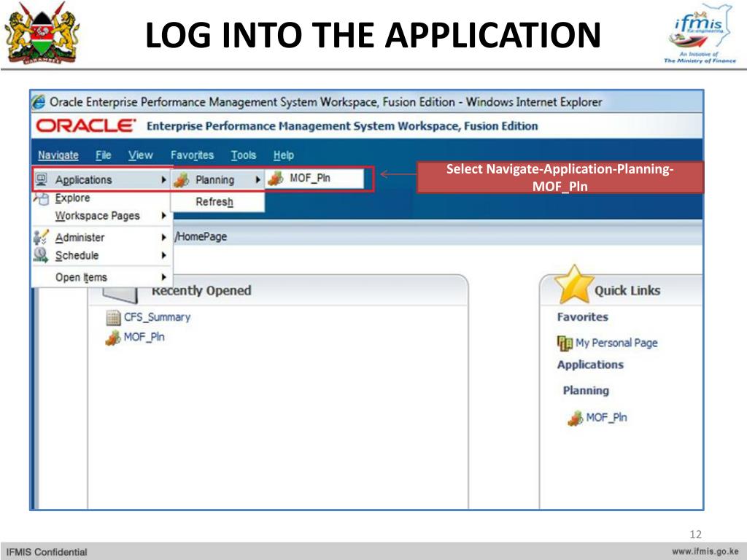Click the Quick Links star icon

574,285
